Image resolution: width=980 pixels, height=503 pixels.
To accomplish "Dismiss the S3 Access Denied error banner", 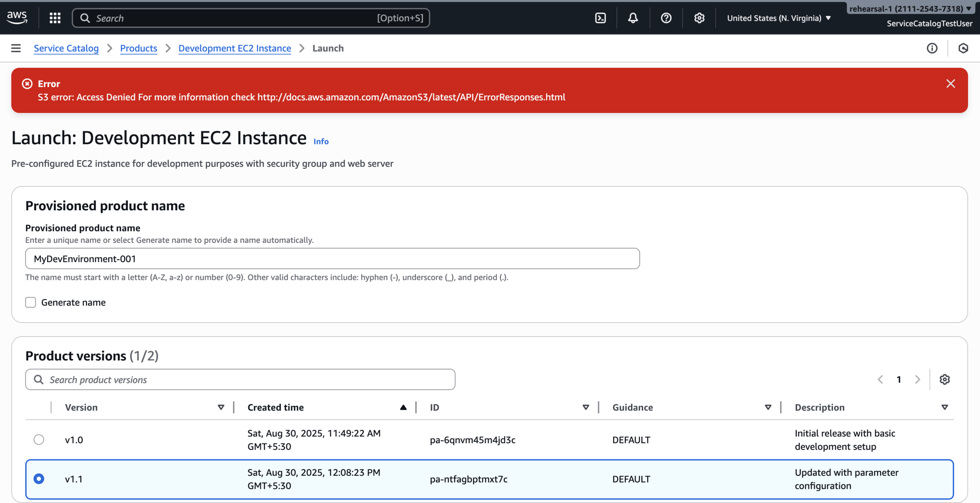I will point(950,84).
